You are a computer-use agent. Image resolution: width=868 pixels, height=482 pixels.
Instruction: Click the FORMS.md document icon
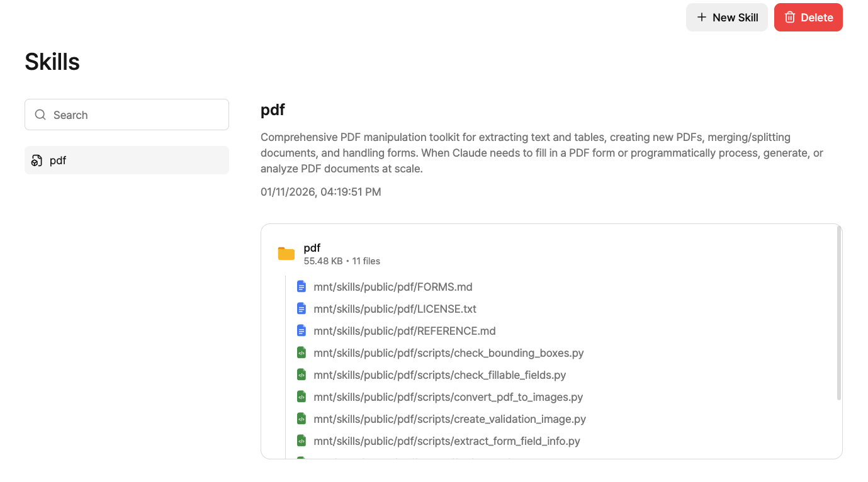click(302, 287)
